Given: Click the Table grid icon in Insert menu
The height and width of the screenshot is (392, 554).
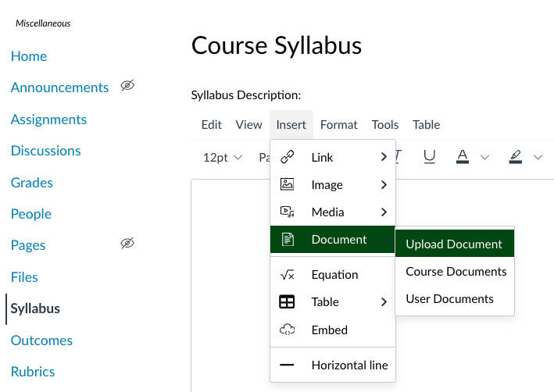Looking at the screenshot, I should (287, 301).
